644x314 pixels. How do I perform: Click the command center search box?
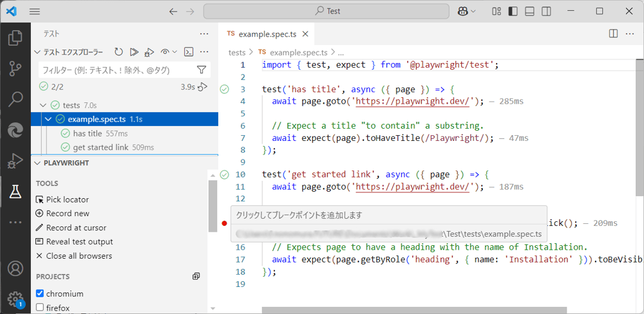[327, 12]
